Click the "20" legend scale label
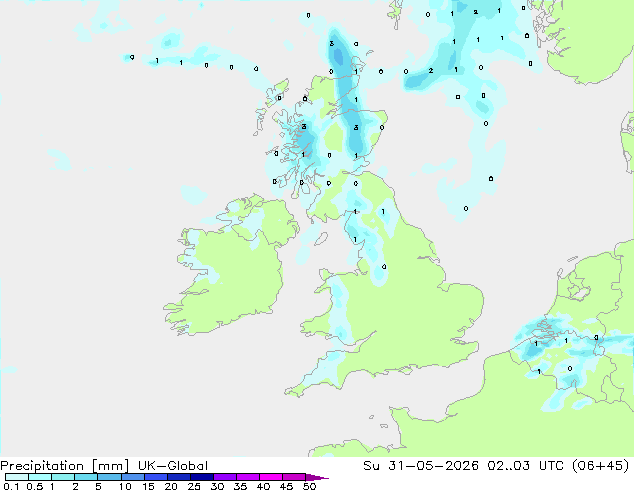Viewport: 634px width, 490px height. tap(171, 486)
